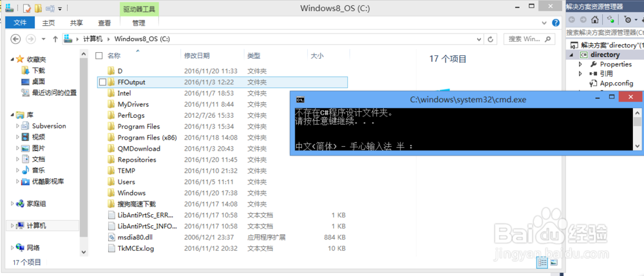This screenshot has height=276, width=644.
Task: Go up one folder level arrow
Action: tap(55, 39)
